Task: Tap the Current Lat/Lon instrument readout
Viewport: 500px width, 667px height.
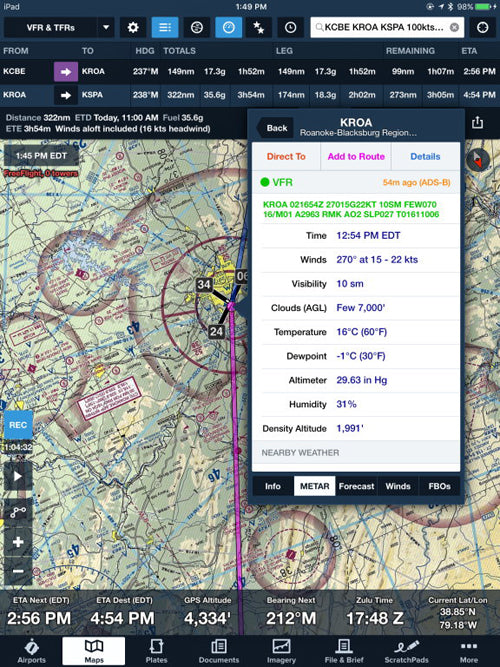Action: tap(458, 613)
